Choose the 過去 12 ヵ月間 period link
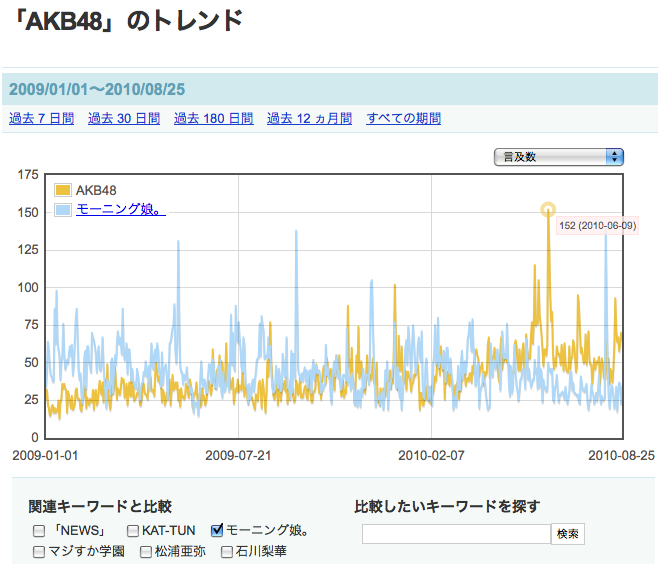 click(309, 119)
